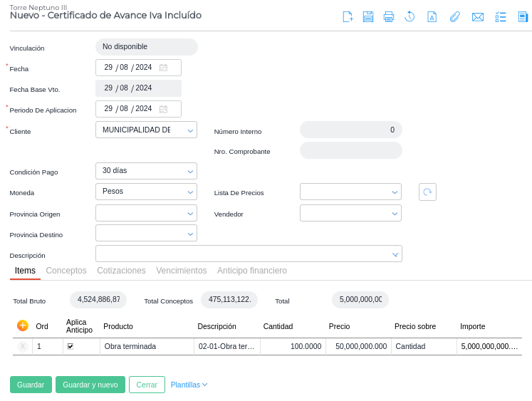Screen dimensions: 532x401
Task: Open calendar picker for Periodo De Aplicacion
Action: click(163, 109)
